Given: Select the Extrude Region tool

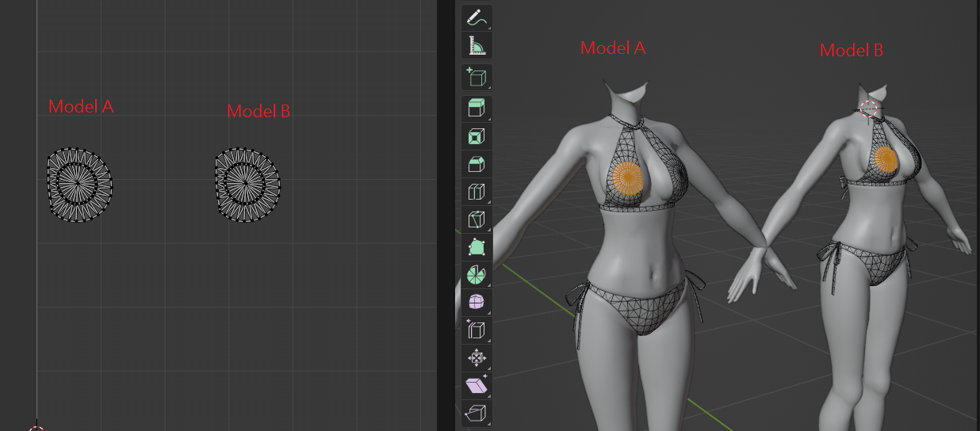Looking at the screenshot, I should pyautogui.click(x=477, y=109).
